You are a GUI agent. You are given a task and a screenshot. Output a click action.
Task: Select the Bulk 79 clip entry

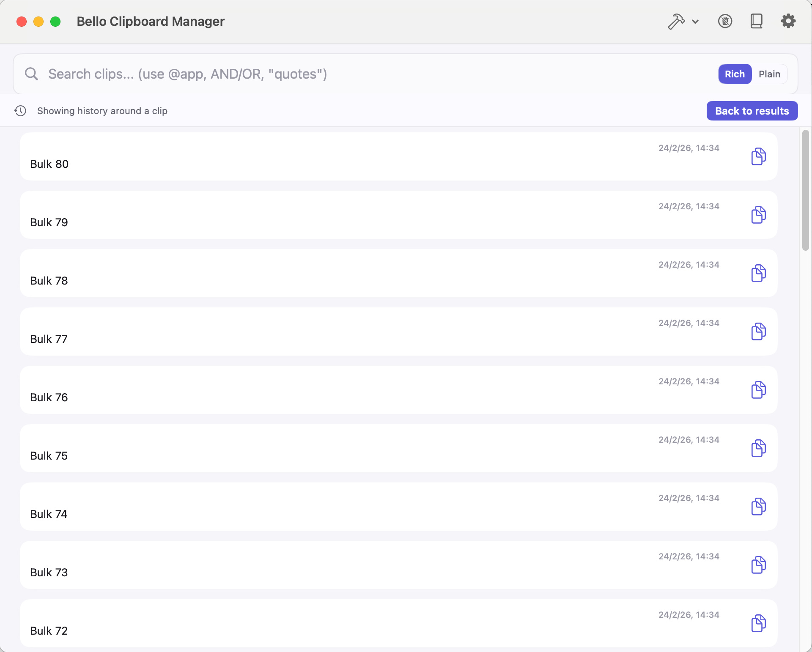pos(338,215)
